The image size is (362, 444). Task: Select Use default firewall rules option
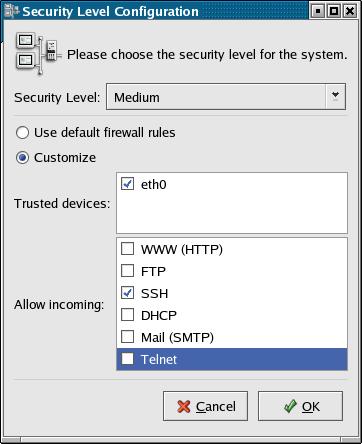coord(23,133)
